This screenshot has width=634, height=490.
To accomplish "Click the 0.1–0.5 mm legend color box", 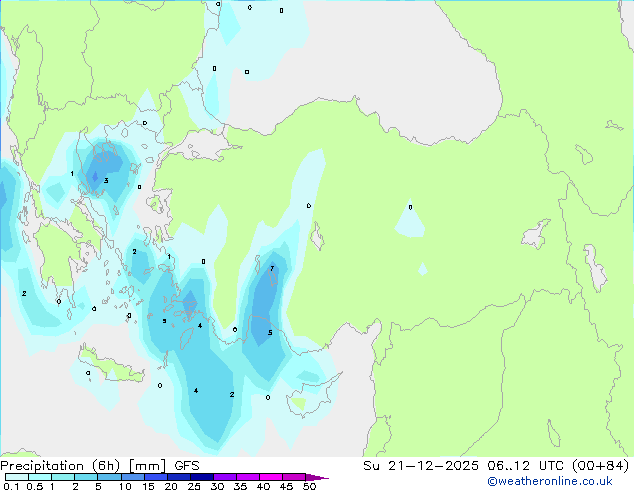I will click(x=17, y=477).
